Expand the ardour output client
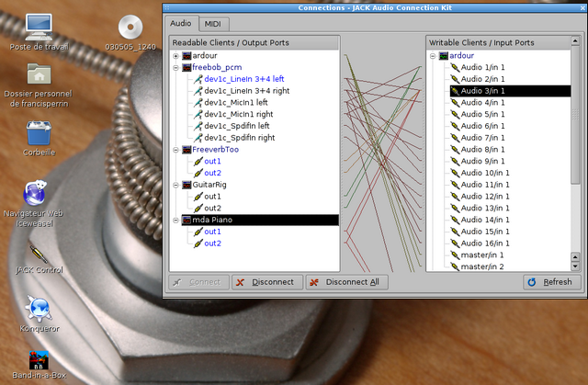The width and height of the screenshot is (588, 385). [175, 56]
